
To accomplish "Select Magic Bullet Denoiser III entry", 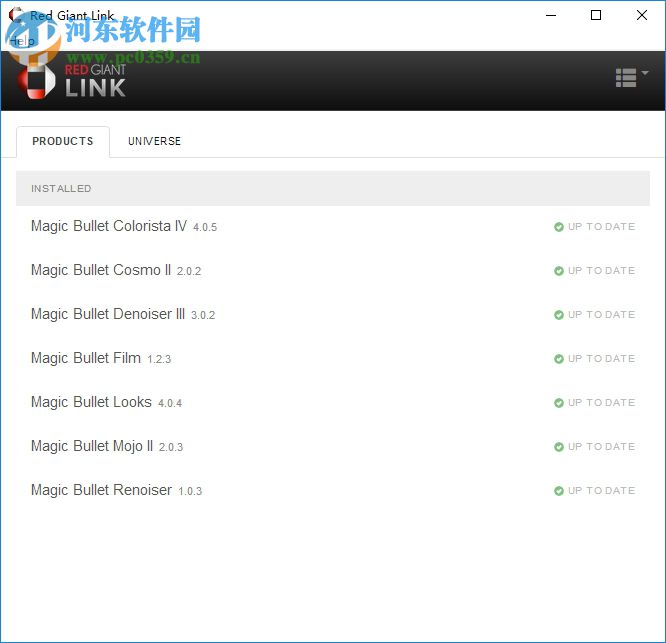I will coord(333,314).
